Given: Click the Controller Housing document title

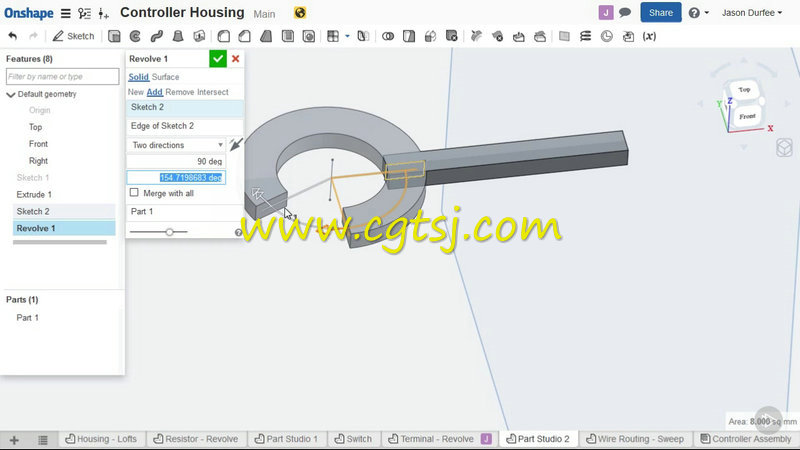Looking at the screenshot, I should point(182,12).
